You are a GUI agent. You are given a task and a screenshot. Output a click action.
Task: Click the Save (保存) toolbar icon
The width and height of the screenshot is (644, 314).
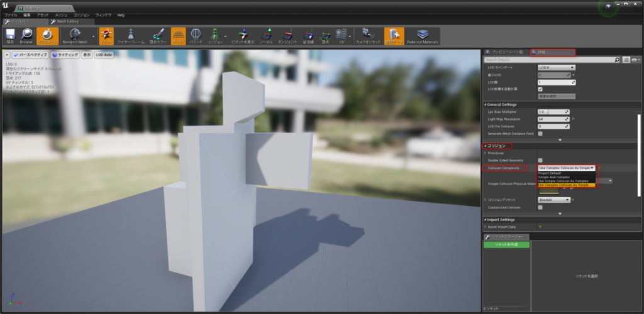(x=10, y=36)
